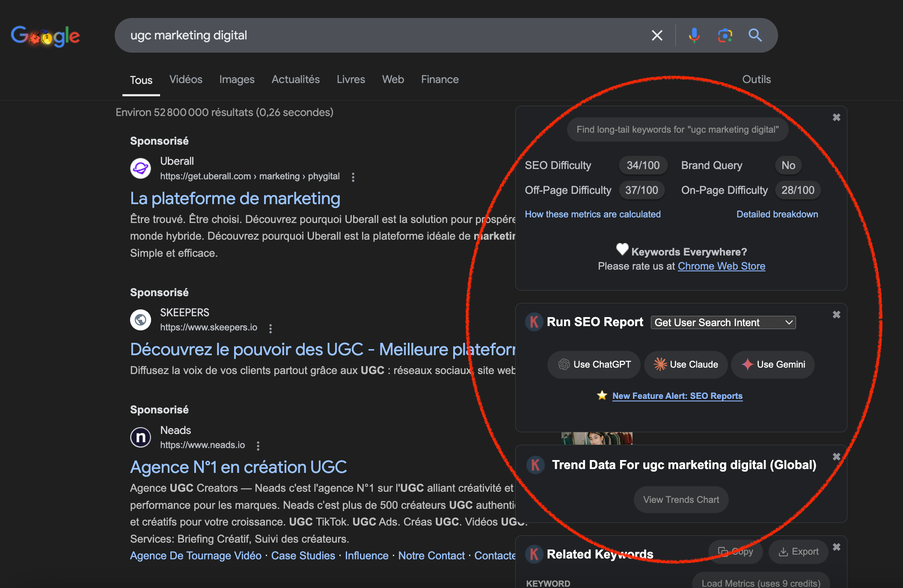
Task: Expand the Get User Search Intent dropdown
Action: pyautogui.click(x=723, y=322)
